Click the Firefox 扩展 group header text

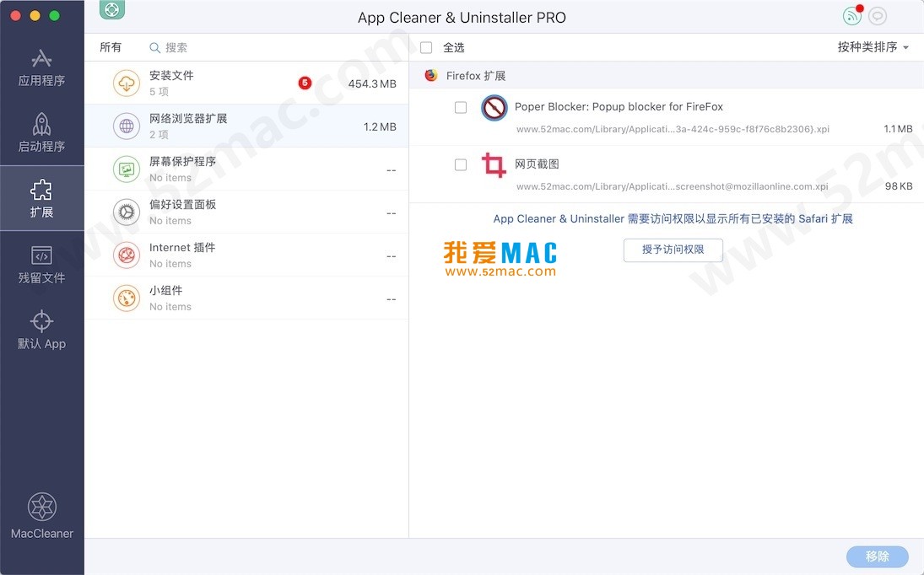[476, 76]
